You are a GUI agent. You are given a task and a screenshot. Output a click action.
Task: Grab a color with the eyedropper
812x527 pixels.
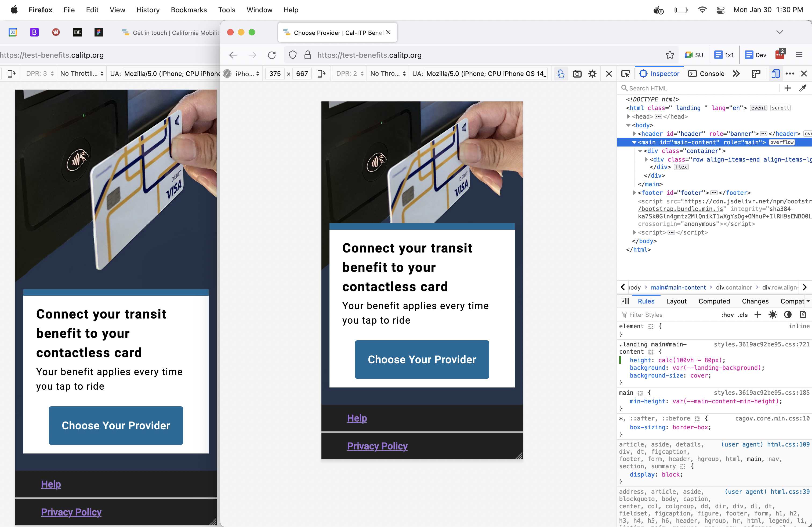[802, 88]
